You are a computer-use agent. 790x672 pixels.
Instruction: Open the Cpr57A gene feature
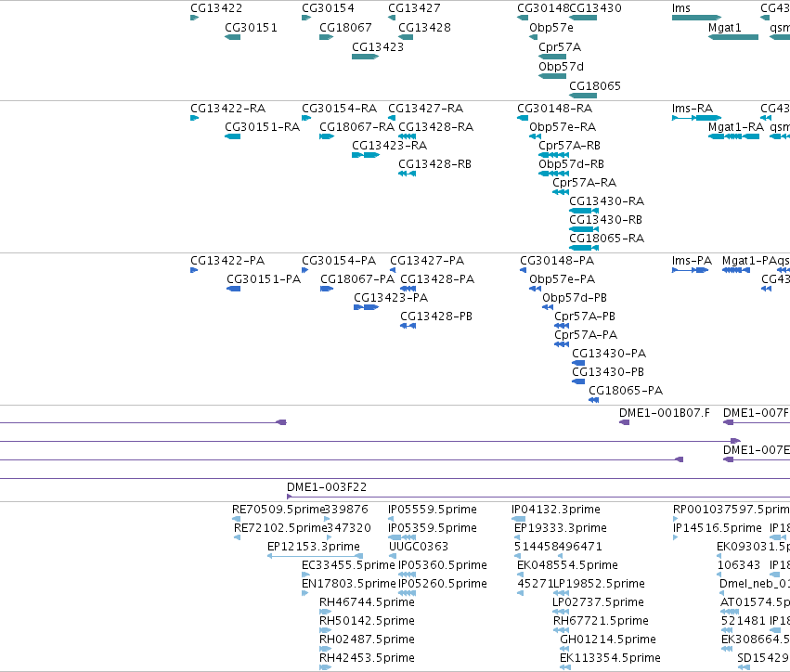[x=552, y=57]
